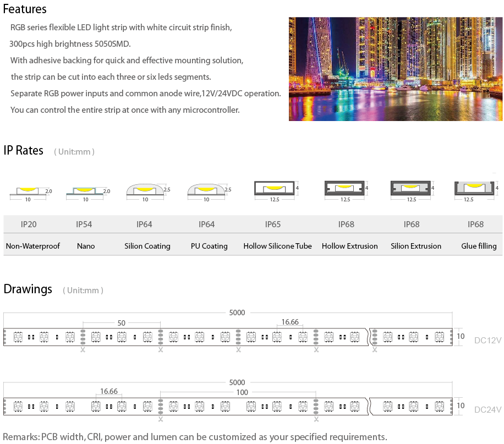Click the Hollow Silicone Tube label text
Screen dimensions: 504x444
(277, 246)
